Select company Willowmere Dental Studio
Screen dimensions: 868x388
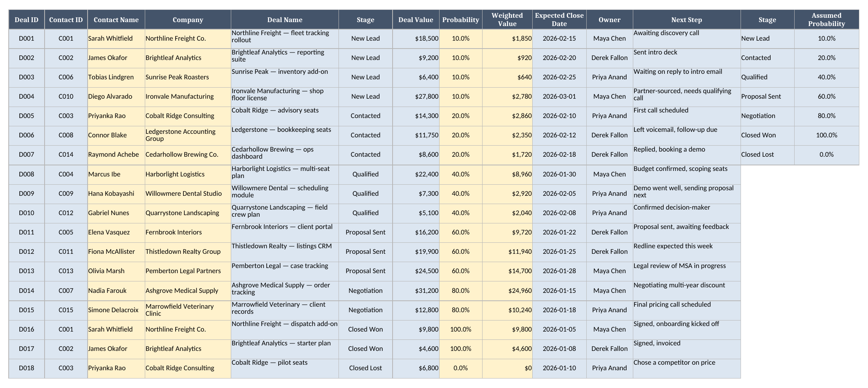[188, 193]
